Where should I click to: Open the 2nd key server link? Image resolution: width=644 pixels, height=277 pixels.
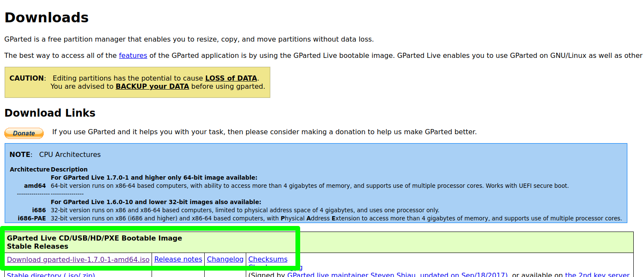click(x=597, y=275)
